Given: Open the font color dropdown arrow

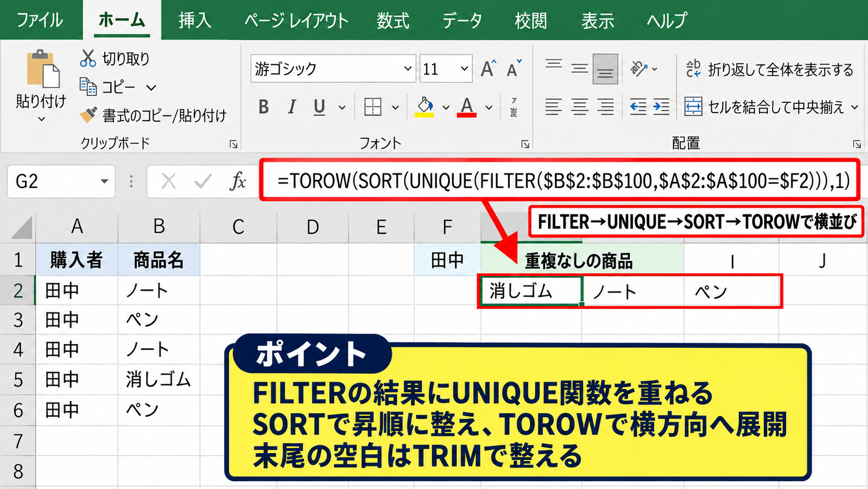Looking at the screenshot, I should 489,108.
